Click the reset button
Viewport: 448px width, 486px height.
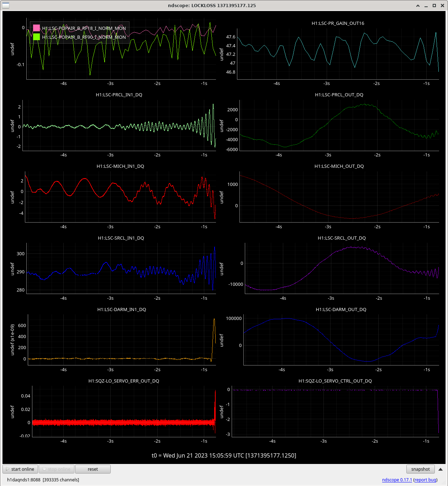coord(93,469)
